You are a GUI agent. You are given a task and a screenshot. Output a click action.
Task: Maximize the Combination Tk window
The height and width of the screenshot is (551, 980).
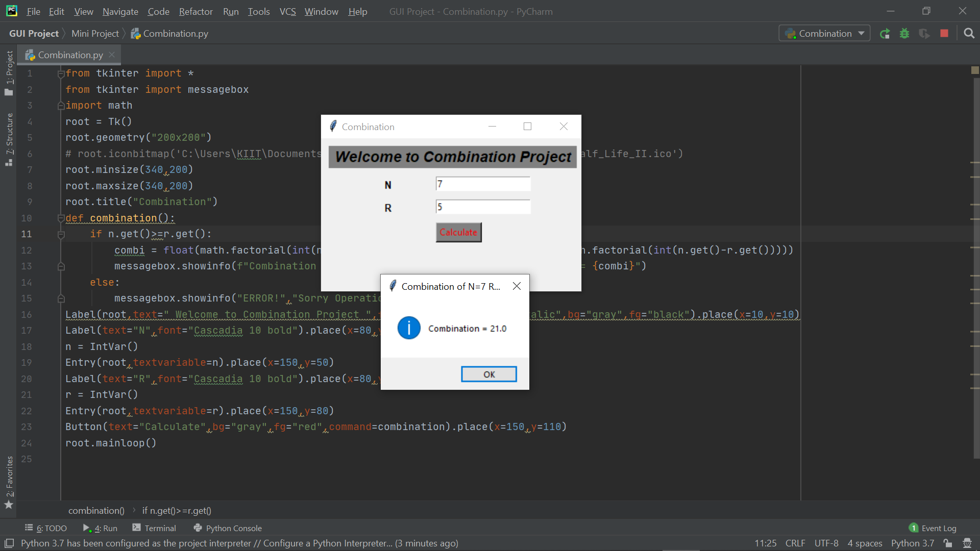[527, 126]
